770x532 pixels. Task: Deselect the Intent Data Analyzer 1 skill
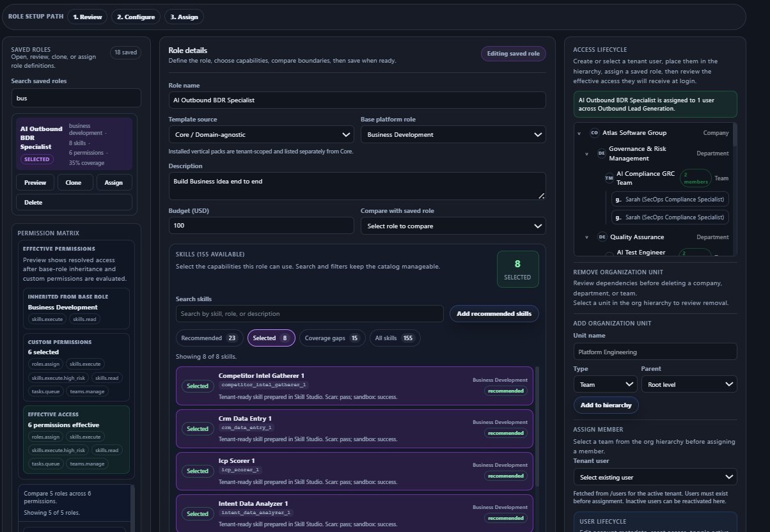pos(198,513)
